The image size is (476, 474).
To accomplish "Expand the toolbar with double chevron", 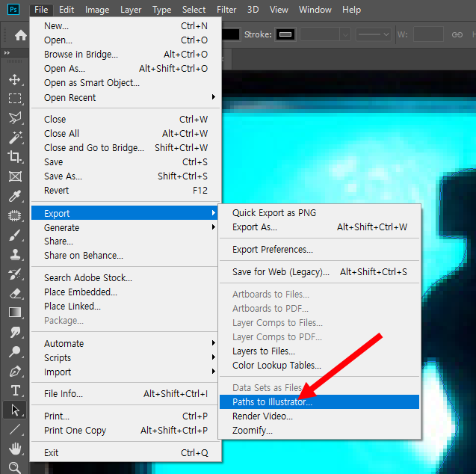I will pos(7,53).
